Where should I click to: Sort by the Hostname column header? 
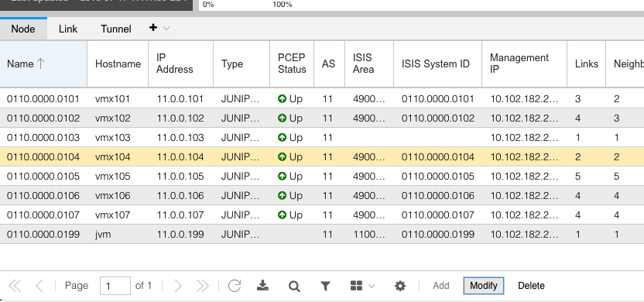pyautogui.click(x=118, y=63)
